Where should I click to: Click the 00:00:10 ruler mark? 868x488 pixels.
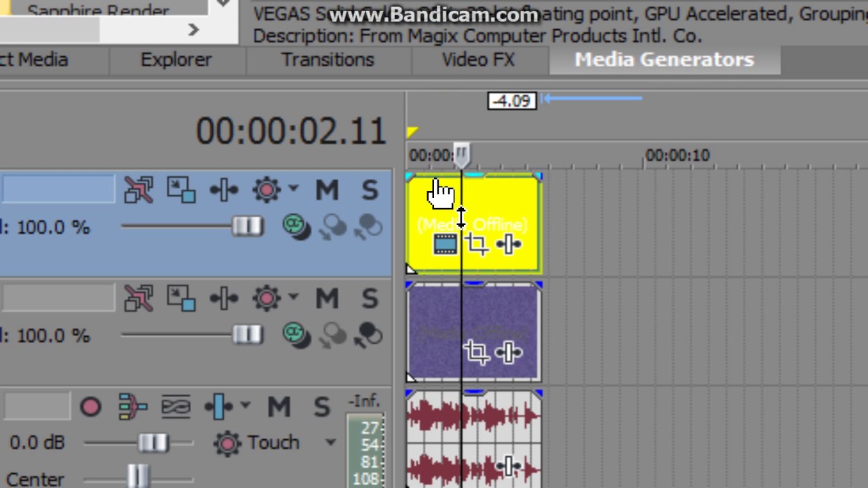coord(677,156)
